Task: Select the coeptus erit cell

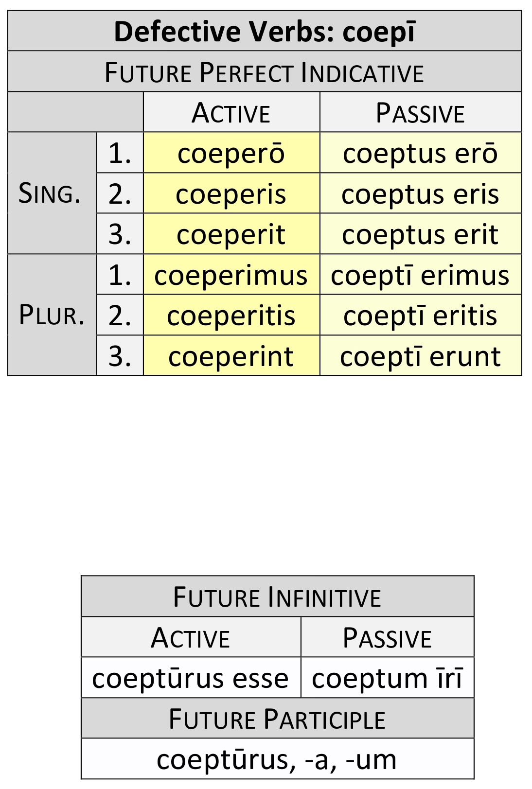Action: (420, 234)
